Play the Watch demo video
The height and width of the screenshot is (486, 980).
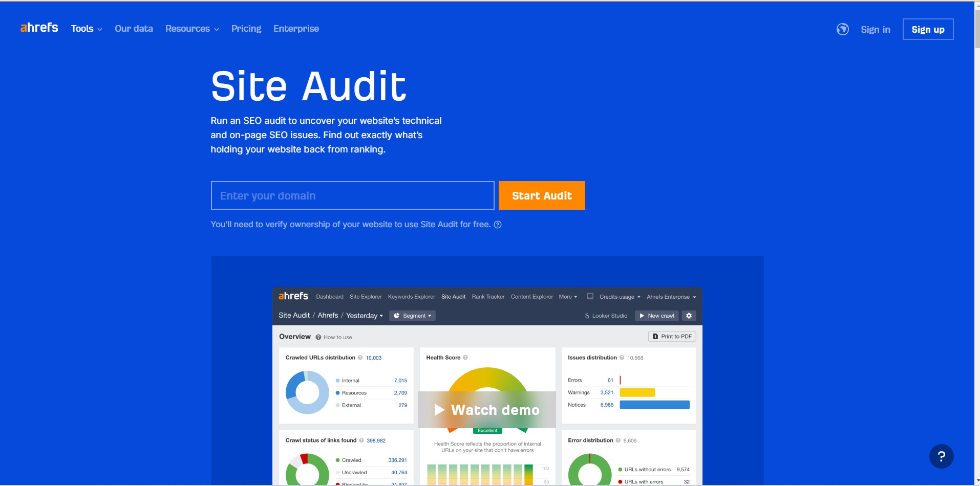[487, 410]
